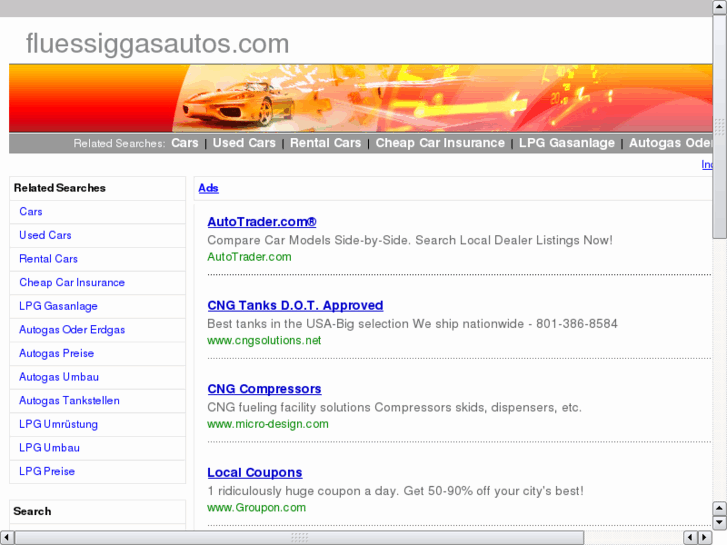The width and height of the screenshot is (727, 545).
Task: Select the Autogas Umbau link
Action: point(58,377)
